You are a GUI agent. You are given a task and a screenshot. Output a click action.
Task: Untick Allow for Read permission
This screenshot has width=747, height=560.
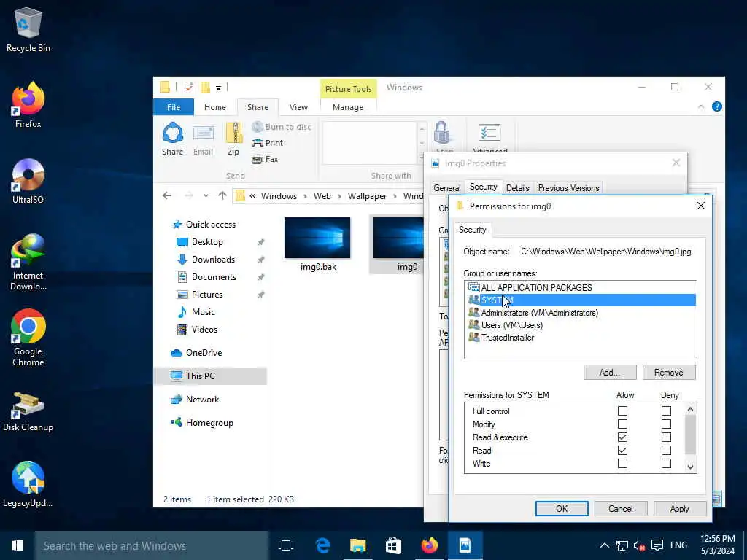pos(622,451)
